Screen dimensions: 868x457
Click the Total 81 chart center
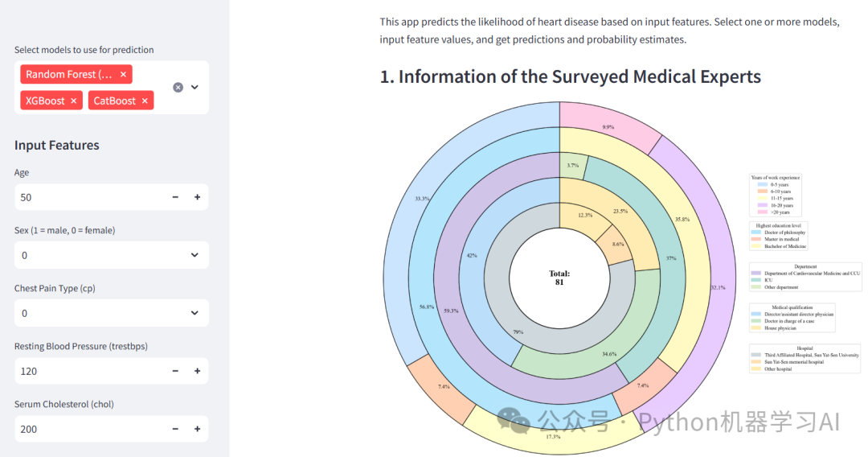tap(559, 278)
